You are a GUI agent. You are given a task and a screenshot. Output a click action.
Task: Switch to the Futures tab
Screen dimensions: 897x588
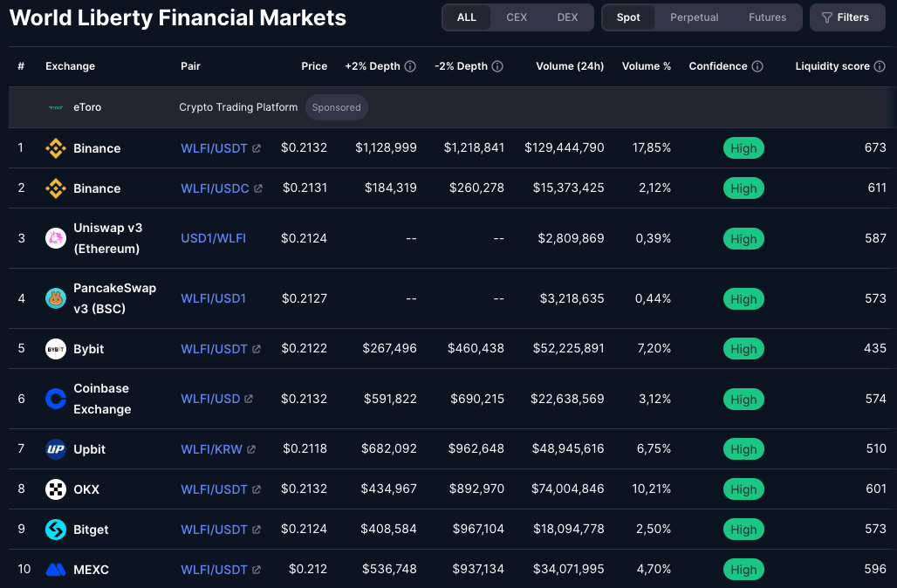tap(767, 17)
